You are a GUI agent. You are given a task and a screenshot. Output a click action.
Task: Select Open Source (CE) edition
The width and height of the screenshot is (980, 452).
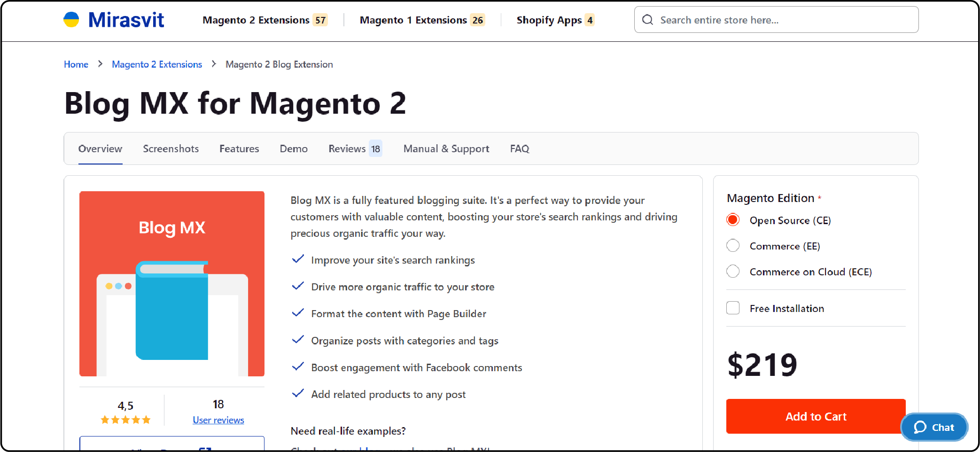(x=733, y=220)
